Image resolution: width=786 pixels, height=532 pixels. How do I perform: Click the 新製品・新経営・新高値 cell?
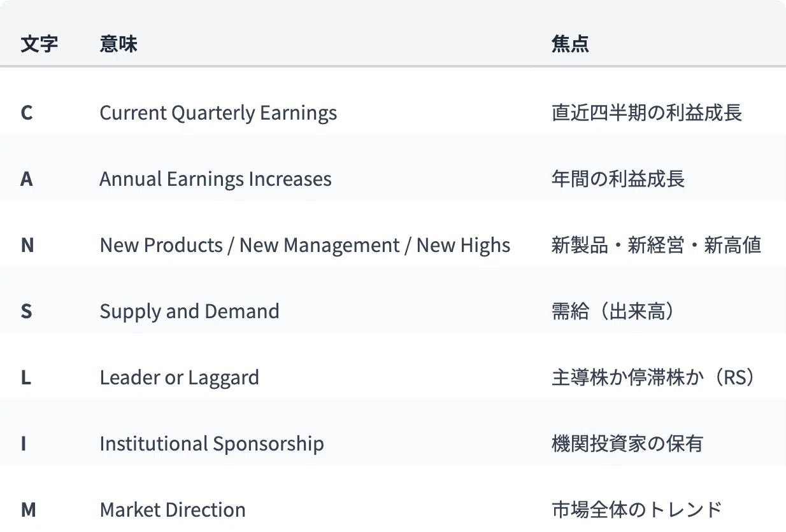click(x=656, y=246)
